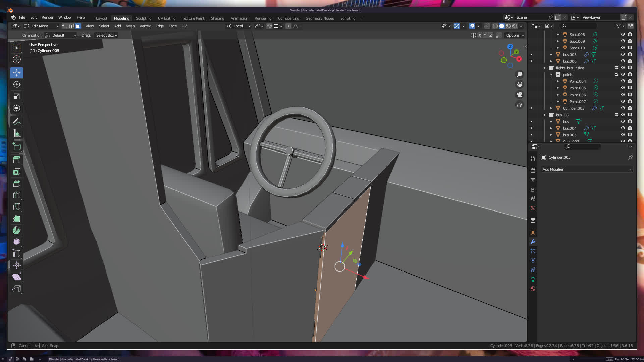
Task: Activate the Annotate tool
Action: [x=16, y=122]
